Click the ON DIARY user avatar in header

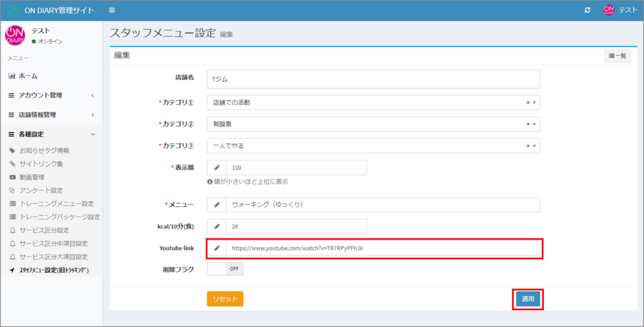608,10
